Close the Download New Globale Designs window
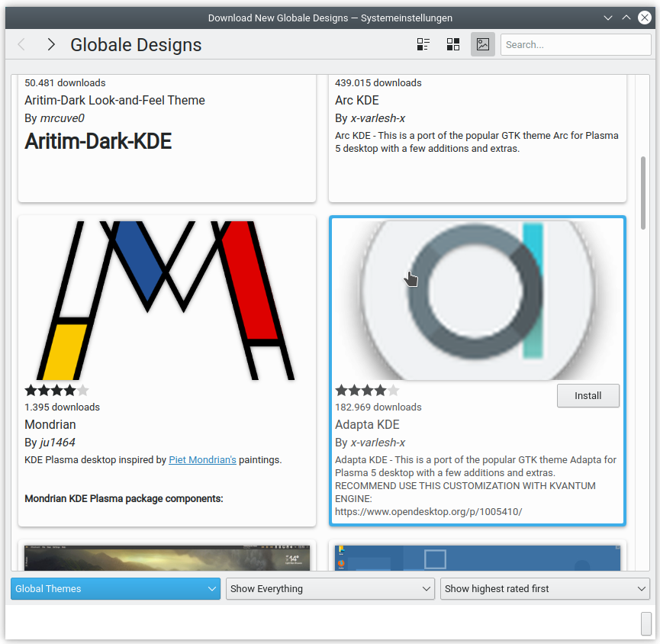Image resolution: width=660 pixels, height=644 pixels. tap(645, 18)
